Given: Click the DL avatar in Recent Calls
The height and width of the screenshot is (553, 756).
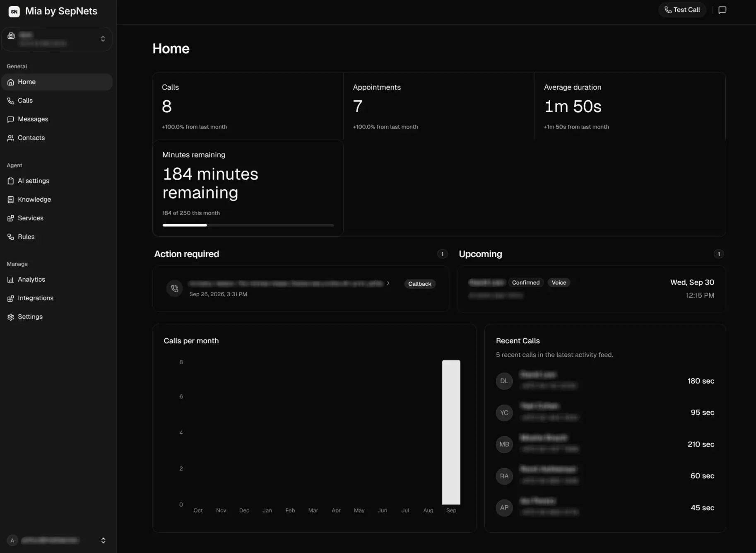Looking at the screenshot, I should [504, 381].
